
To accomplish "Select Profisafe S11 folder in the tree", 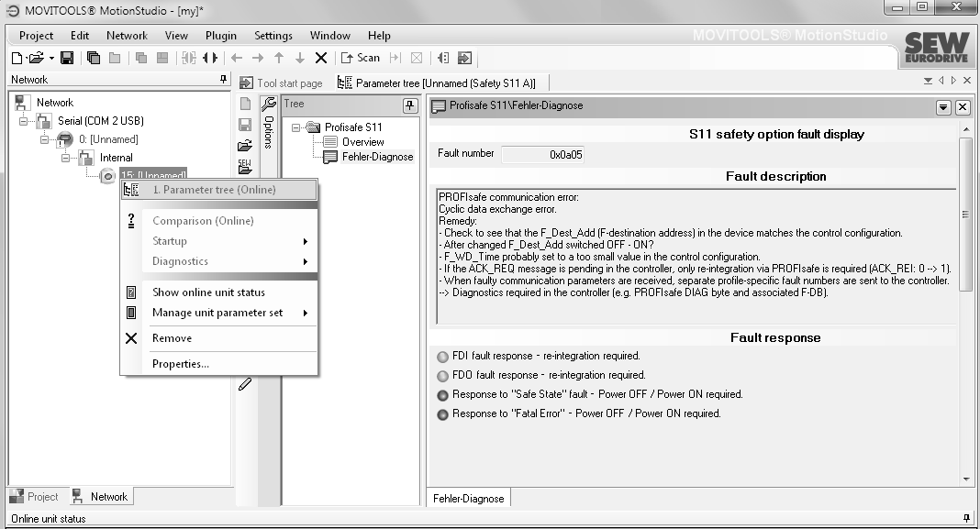I will (x=353, y=127).
